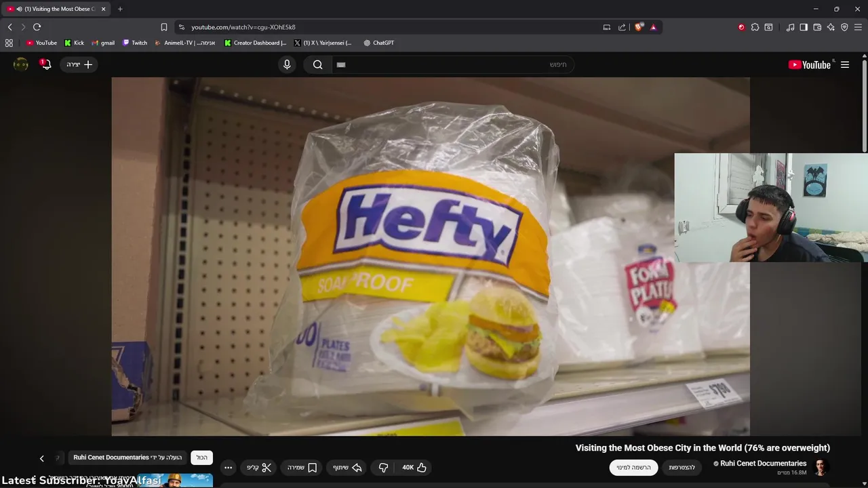This screenshot has height=488, width=868.
Task: Open the Brave Wallet icon
Action: [817, 27]
